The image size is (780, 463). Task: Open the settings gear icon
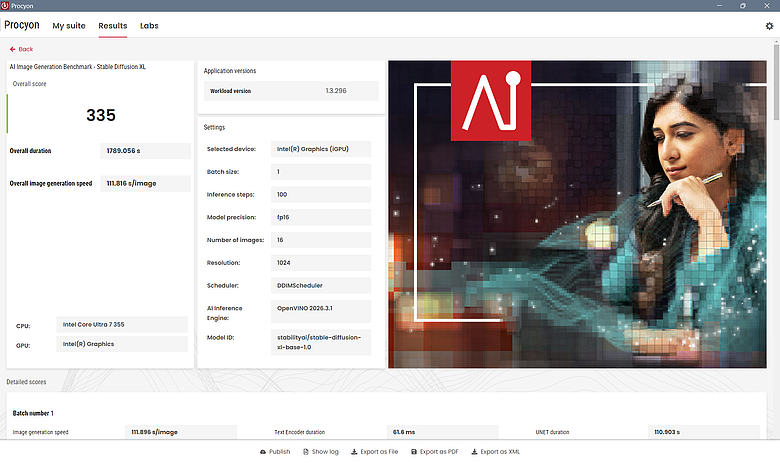769,26
